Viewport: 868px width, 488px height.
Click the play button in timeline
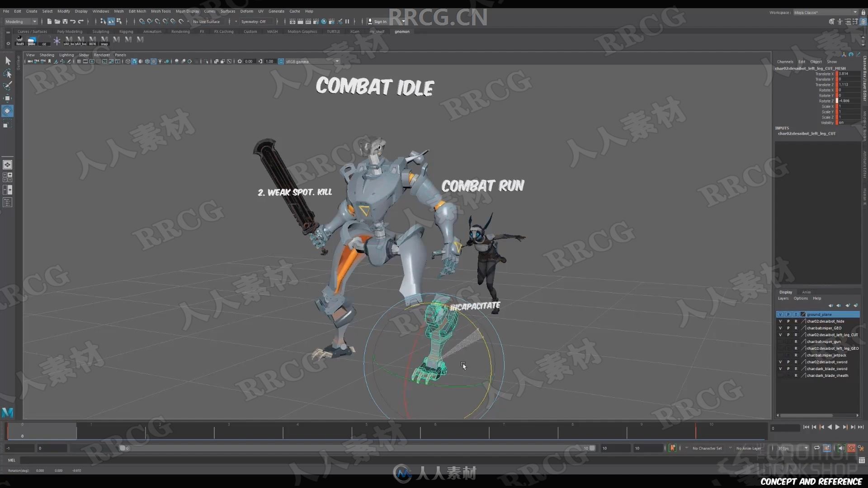(x=837, y=427)
